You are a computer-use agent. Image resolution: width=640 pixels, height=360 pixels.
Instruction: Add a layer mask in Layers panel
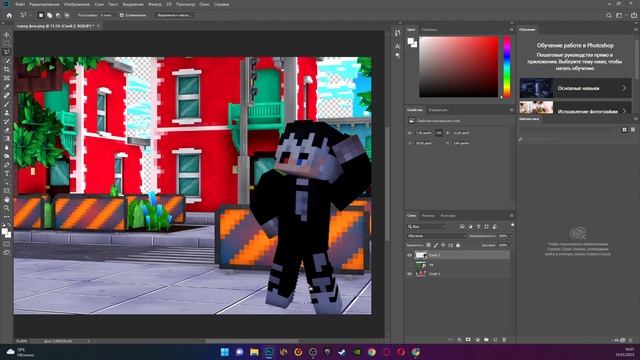point(468,340)
